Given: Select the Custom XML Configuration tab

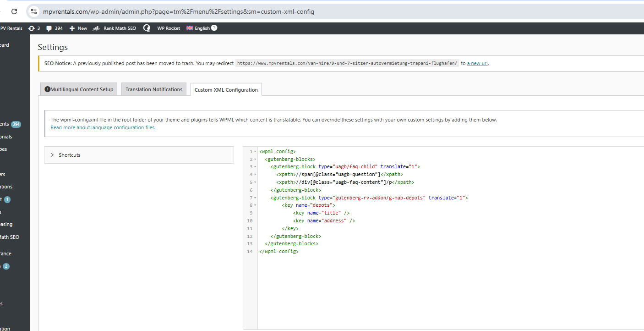Looking at the screenshot, I should click(x=226, y=90).
